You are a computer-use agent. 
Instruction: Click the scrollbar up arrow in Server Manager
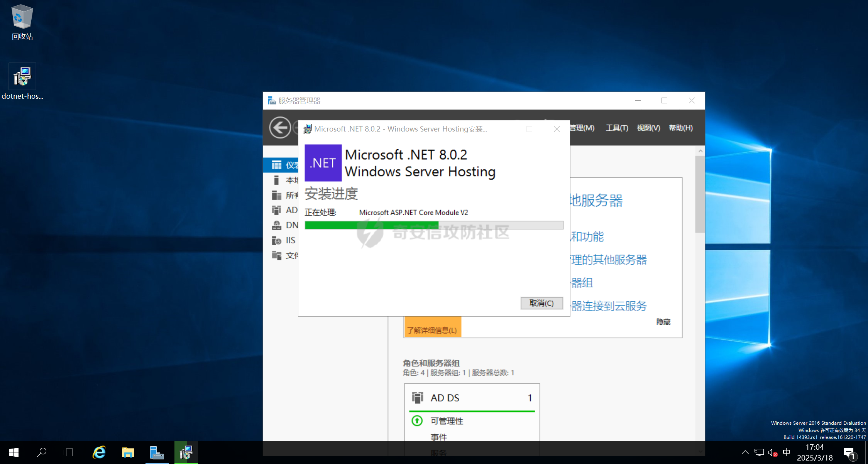coord(700,151)
